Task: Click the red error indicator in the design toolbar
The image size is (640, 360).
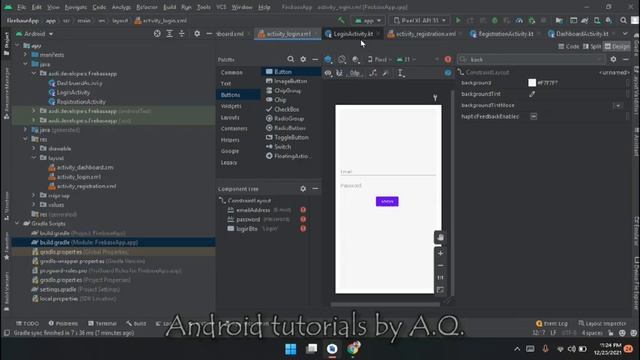Action: coord(448,60)
